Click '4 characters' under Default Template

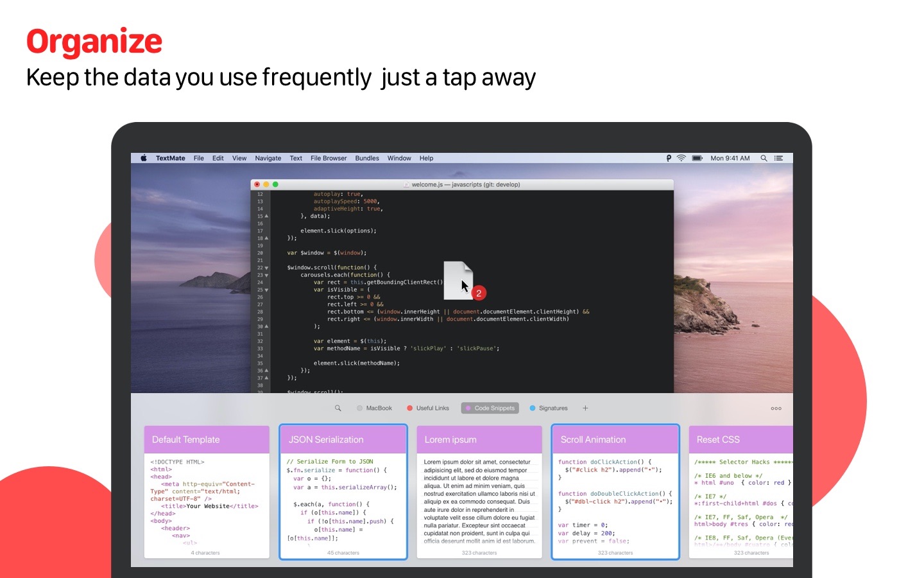click(205, 553)
